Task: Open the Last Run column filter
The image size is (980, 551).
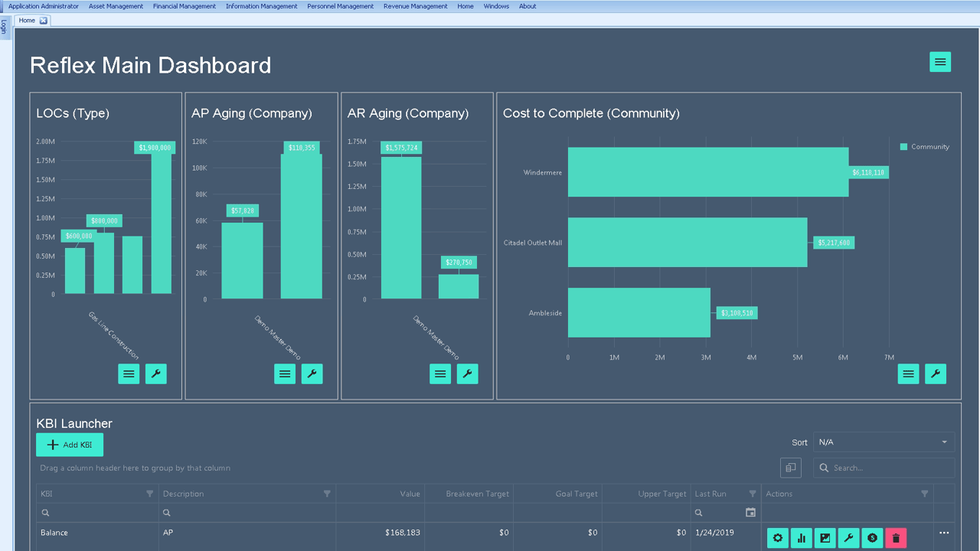Action: (x=751, y=494)
